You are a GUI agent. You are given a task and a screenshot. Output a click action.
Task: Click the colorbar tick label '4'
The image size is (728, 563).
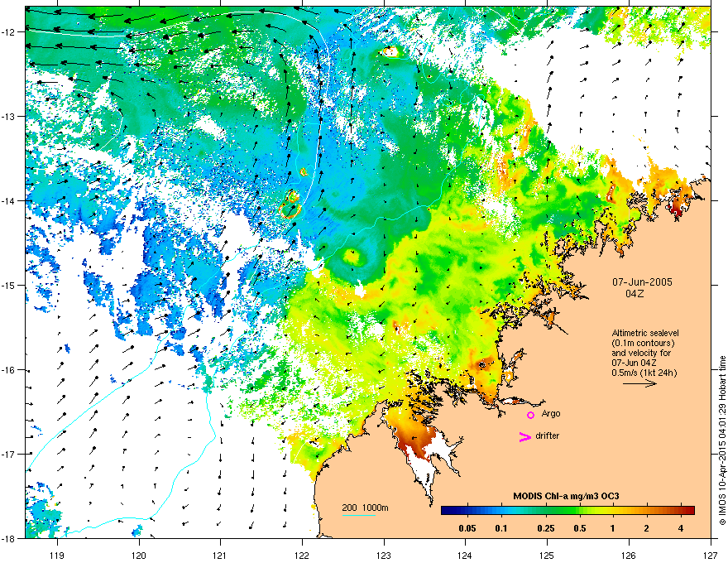[681, 528]
